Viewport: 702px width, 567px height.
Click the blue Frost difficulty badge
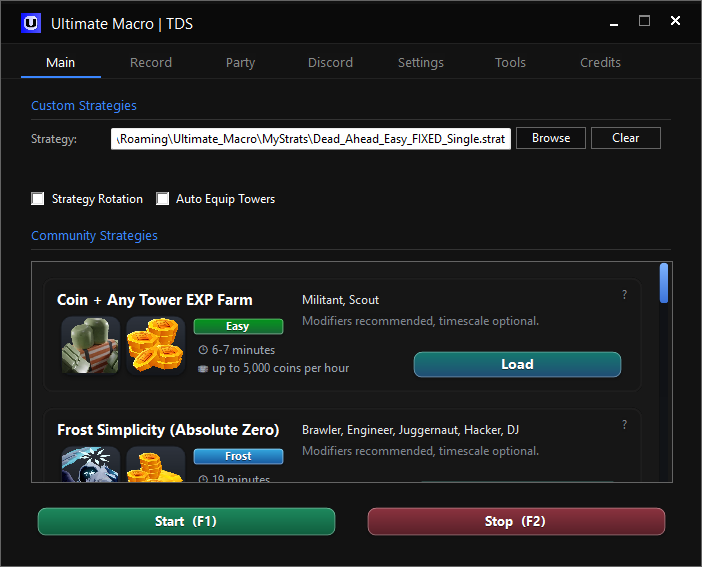[x=238, y=456]
